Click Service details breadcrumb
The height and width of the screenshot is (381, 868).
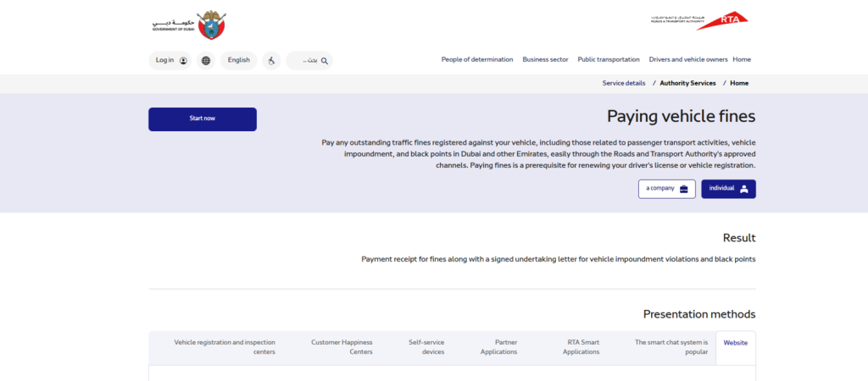(624, 84)
